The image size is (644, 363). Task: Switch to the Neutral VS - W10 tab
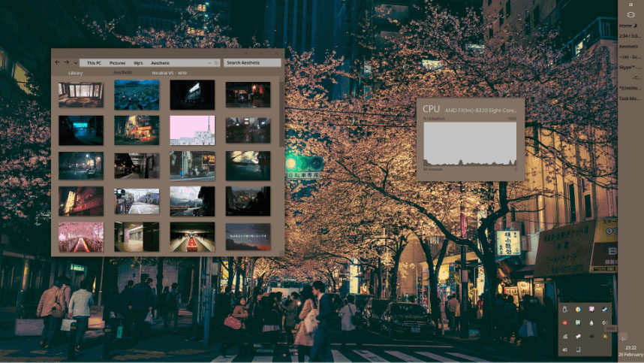(x=169, y=73)
